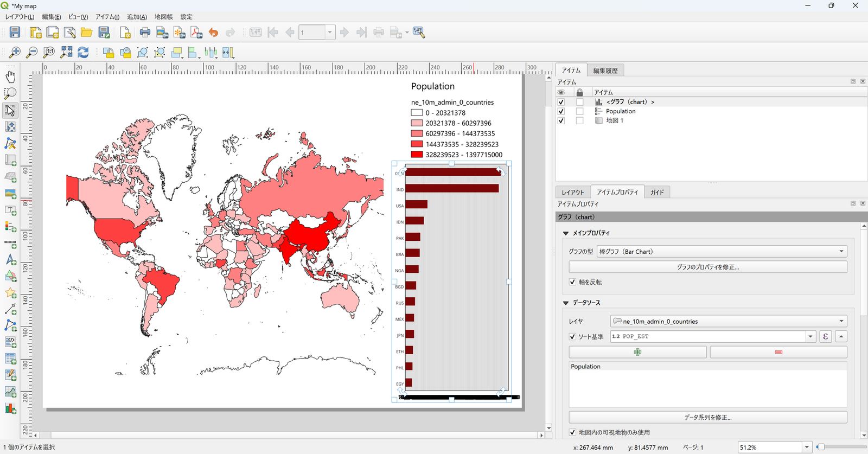Image resolution: width=868 pixels, height=454 pixels.
Task: Choose the Add north arrow tool
Action: (x=10, y=260)
